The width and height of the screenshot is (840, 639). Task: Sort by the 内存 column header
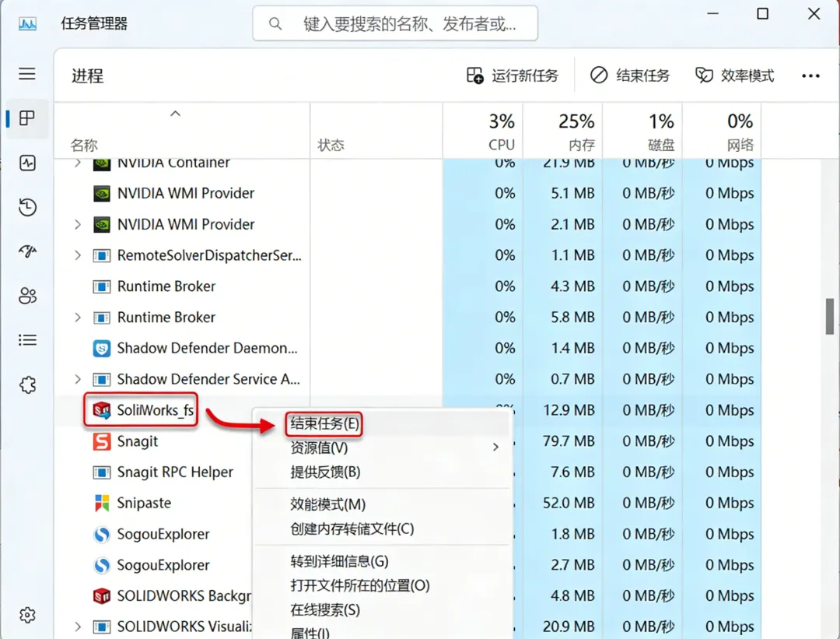point(562,131)
